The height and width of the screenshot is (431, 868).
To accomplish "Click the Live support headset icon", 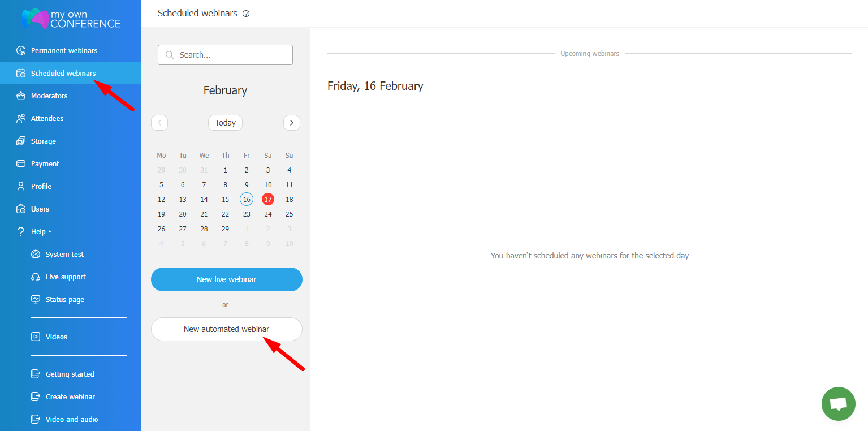I will 36,277.
